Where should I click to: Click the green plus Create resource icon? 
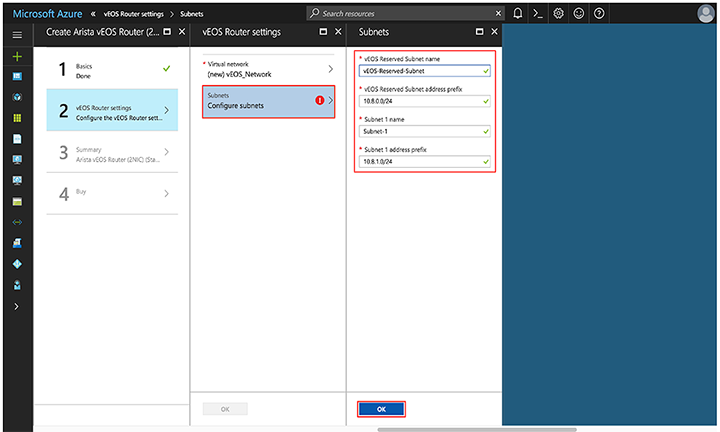(x=17, y=56)
